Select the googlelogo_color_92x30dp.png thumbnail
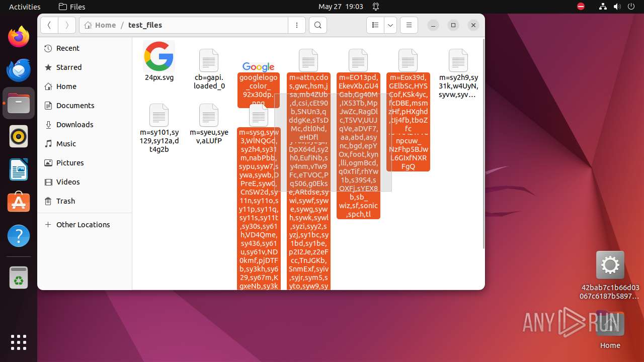 259,67
